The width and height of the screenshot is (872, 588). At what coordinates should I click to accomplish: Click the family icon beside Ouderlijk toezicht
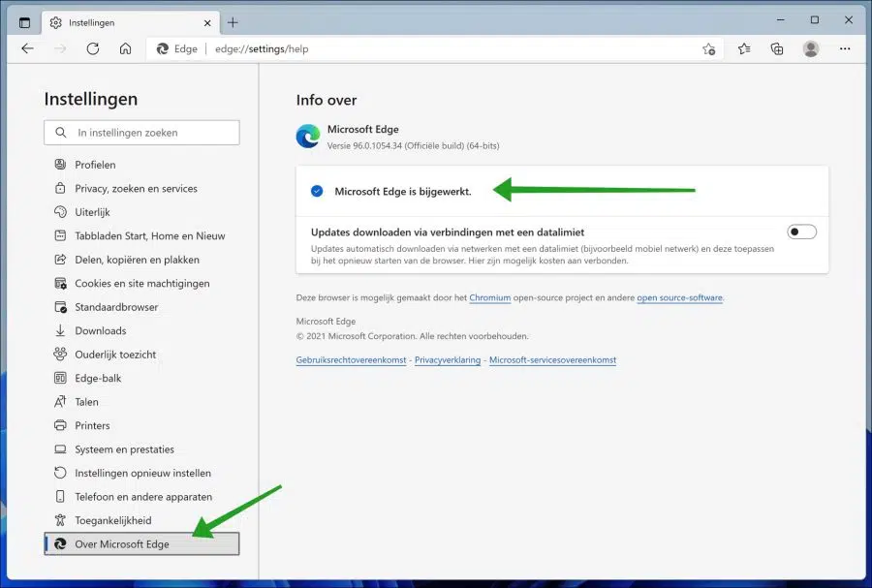(60, 354)
